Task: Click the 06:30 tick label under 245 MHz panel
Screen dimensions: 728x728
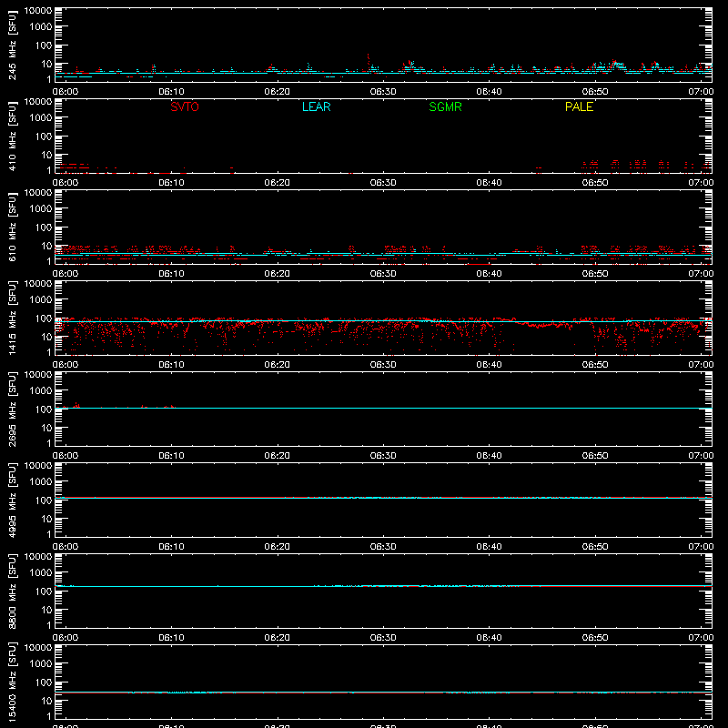Action: [x=383, y=92]
